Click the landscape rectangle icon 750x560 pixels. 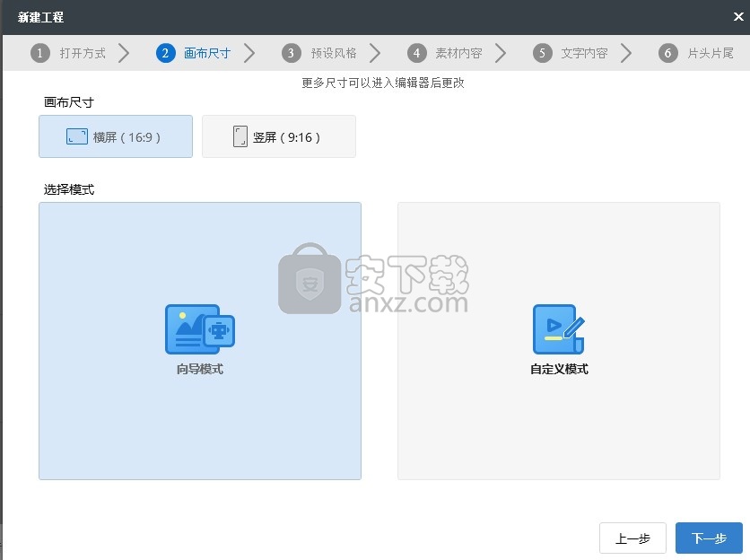coord(76,137)
